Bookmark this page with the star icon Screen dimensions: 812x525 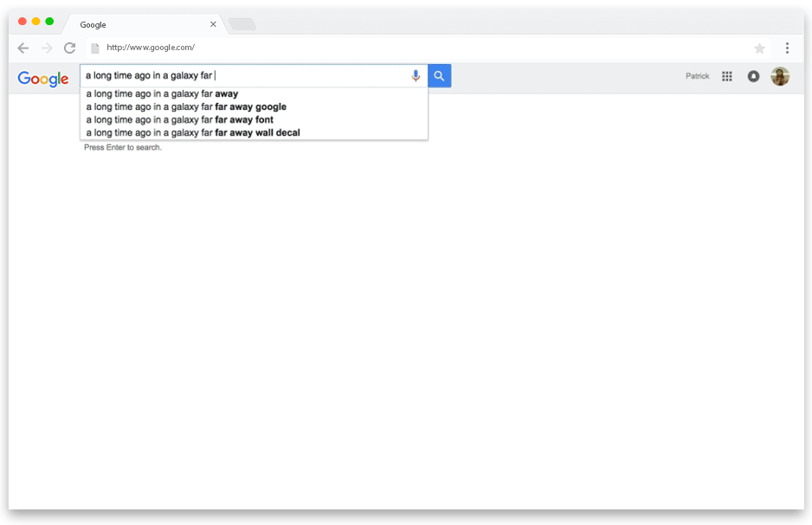tap(759, 48)
